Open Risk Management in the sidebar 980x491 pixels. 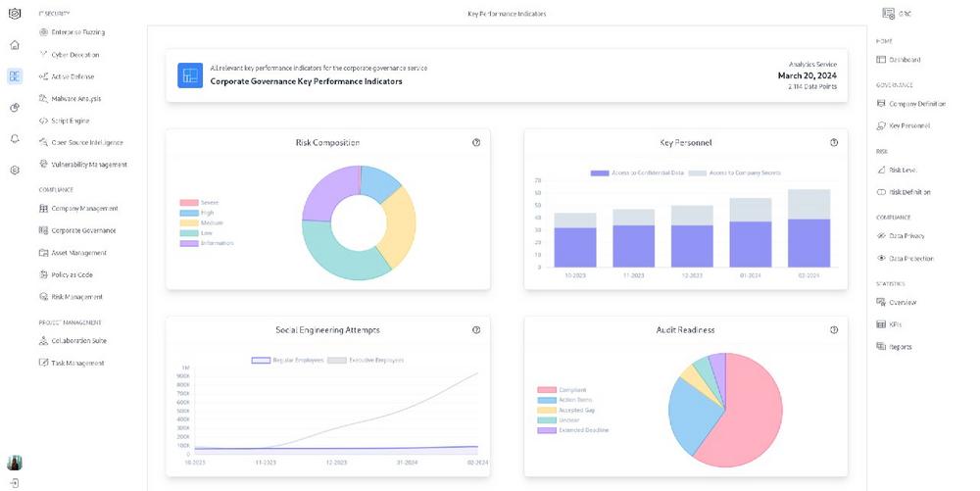coord(76,297)
